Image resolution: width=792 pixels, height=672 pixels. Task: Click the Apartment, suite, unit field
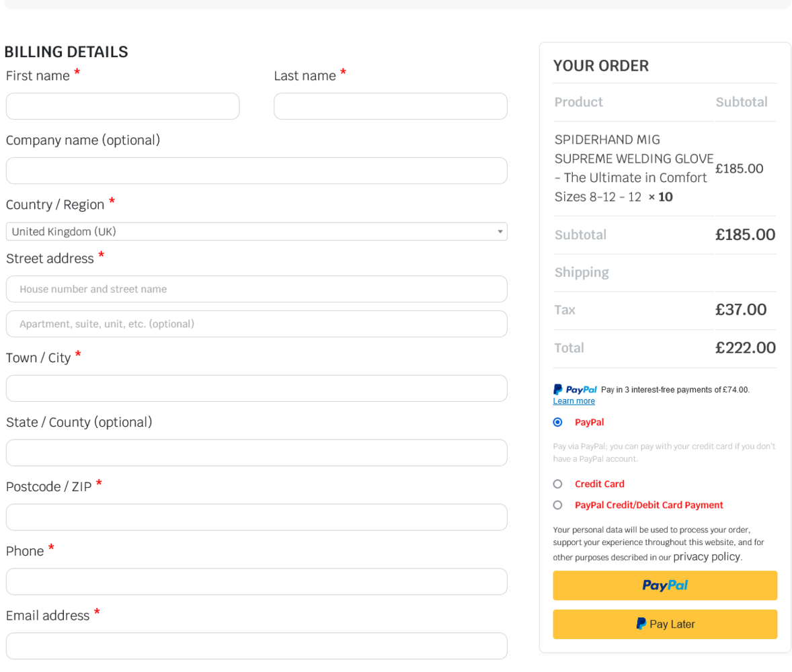pos(256,324)
